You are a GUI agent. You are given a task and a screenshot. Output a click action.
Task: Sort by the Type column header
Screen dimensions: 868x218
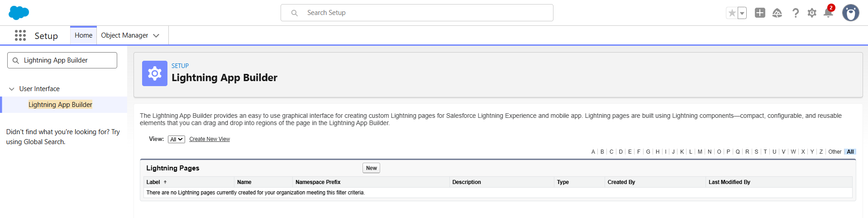pyautogui.click(x=563, y=182)
